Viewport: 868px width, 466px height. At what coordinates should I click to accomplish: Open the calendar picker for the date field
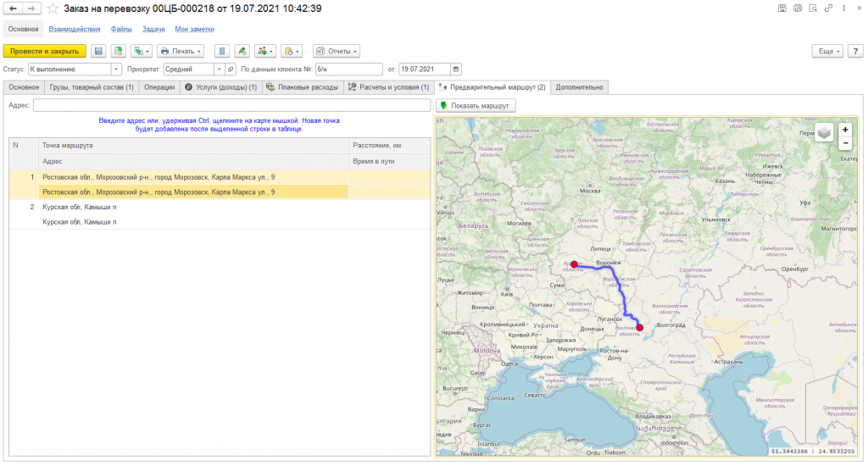(457, 69)
